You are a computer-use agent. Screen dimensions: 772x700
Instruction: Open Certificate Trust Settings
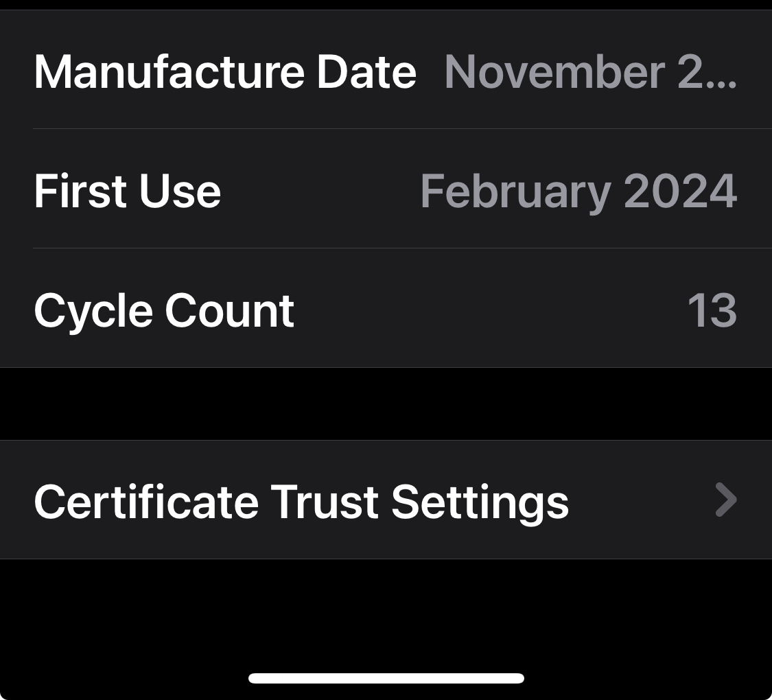[386, 500]
